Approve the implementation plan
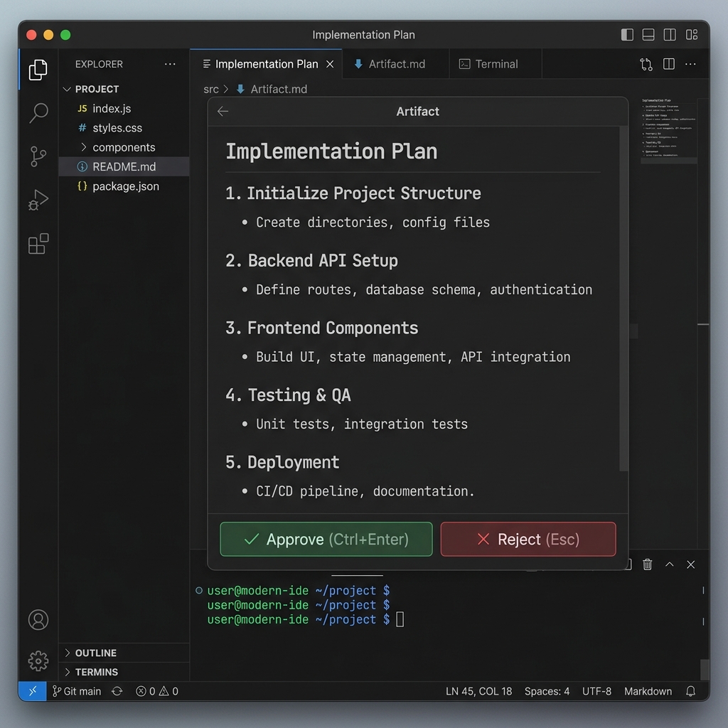The height and width of the screenshot is (728, 728). point(326,539)
